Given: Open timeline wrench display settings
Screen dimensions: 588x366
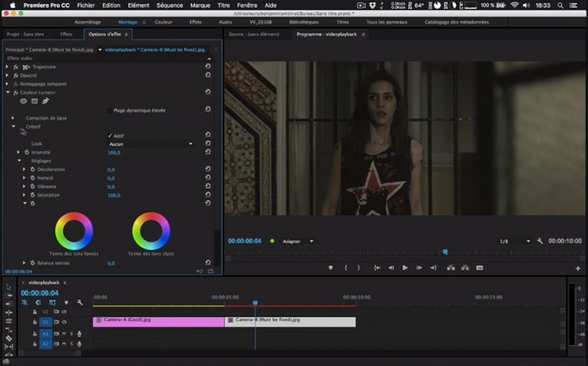Looking at the screenshot, I should coord(79,302).
